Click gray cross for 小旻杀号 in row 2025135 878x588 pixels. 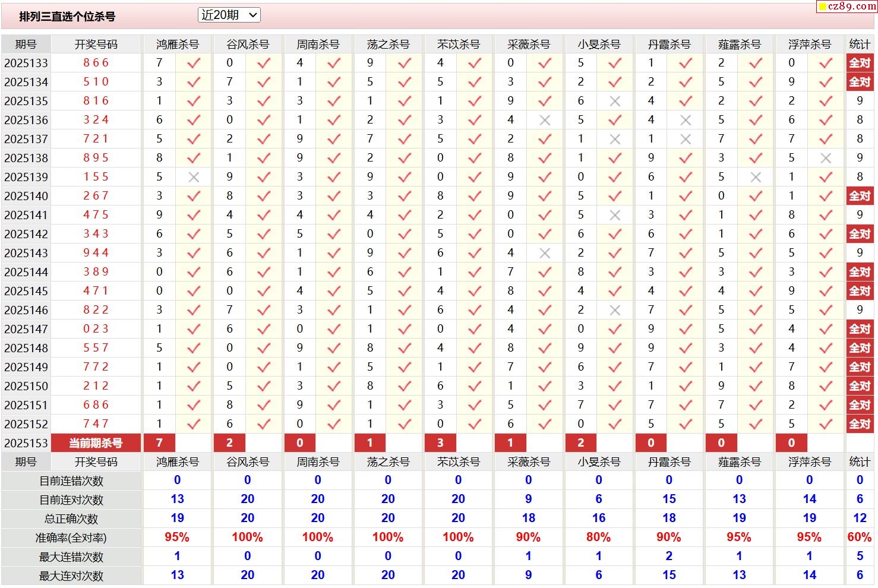(x=615, y=101)
